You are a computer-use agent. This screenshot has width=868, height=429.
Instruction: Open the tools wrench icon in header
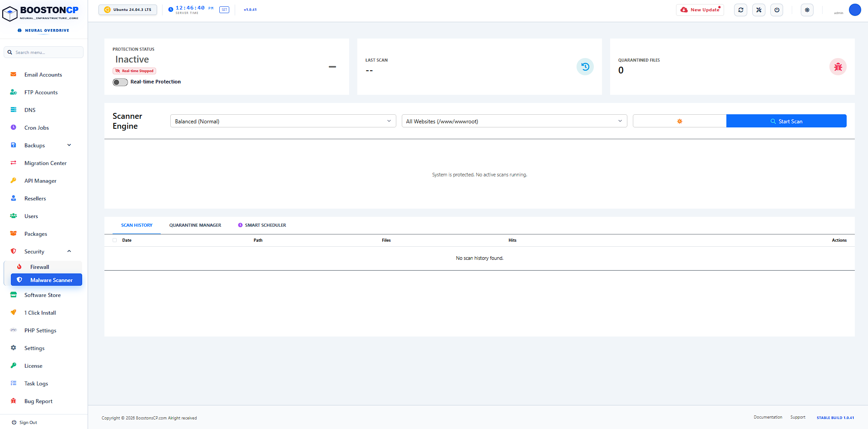759,10
